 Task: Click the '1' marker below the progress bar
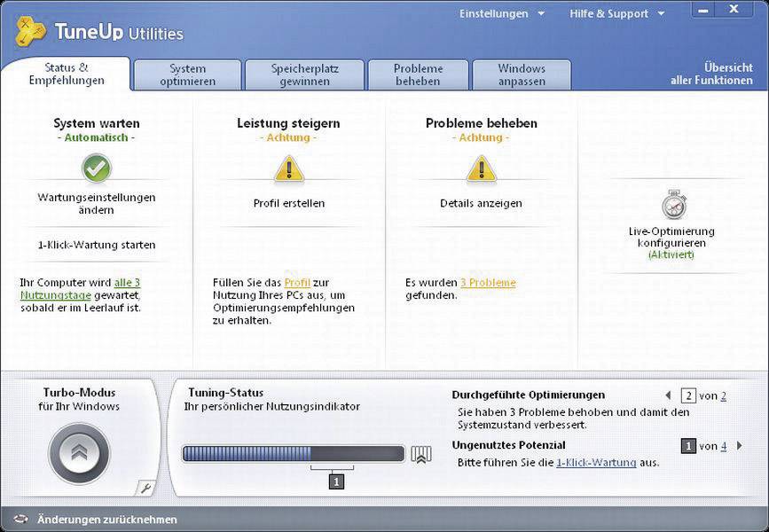pyautogui.click(x=336, y=481)
